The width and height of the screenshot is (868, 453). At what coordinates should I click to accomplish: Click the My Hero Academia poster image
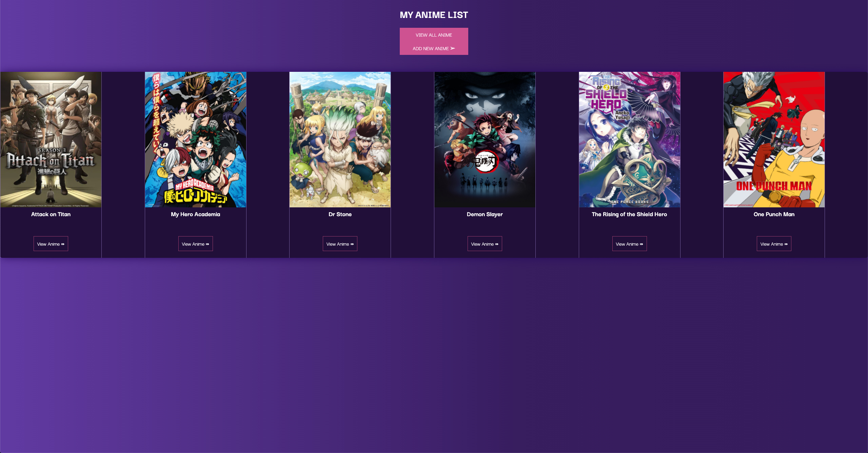(196, 140)
